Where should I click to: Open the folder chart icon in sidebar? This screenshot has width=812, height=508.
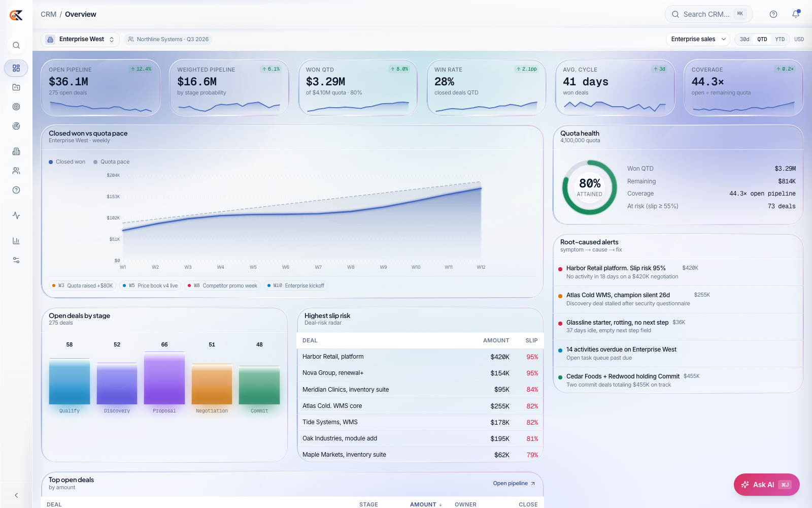[16, 87]
